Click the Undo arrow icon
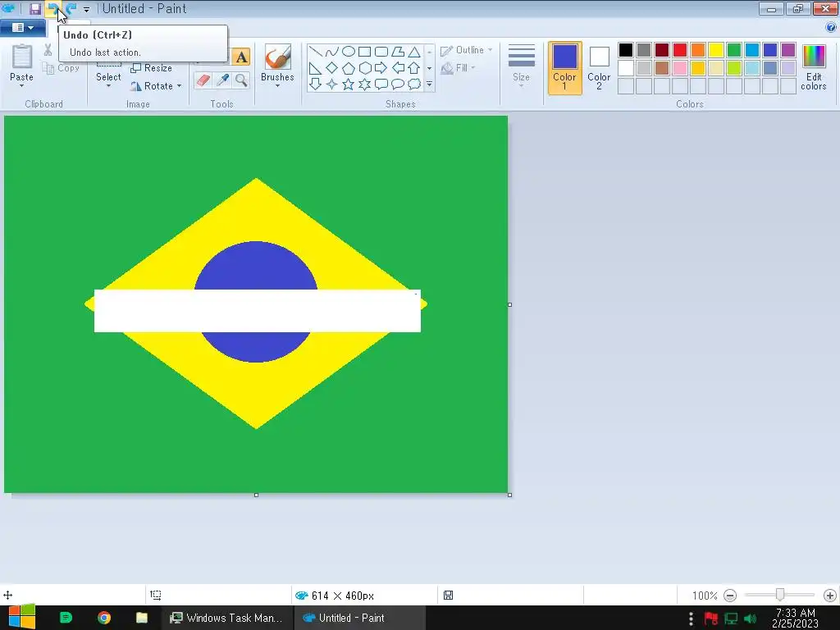This screenshot has height=630, width=840. point(52,8)
